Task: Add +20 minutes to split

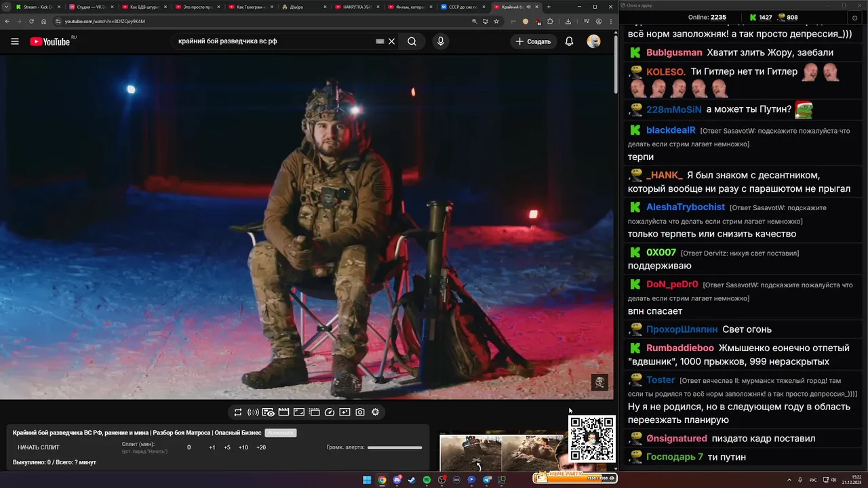Action: click(261, 447)
